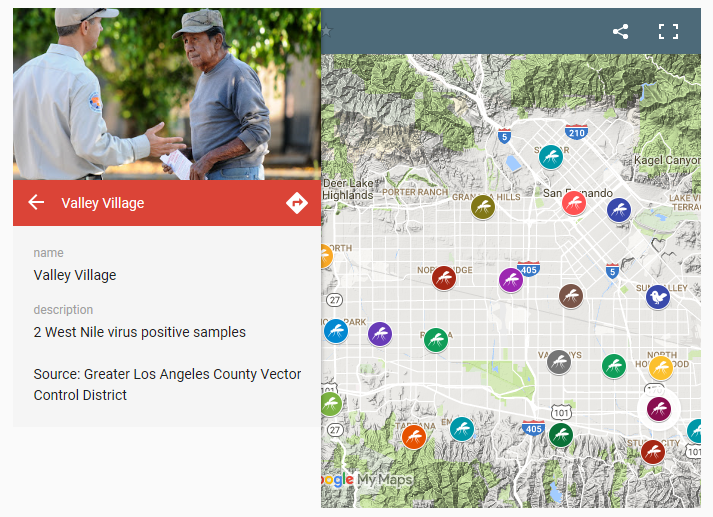Select the red mosquito marker at San Fernando
Viewport: 713px width, 517px height.
573,203
